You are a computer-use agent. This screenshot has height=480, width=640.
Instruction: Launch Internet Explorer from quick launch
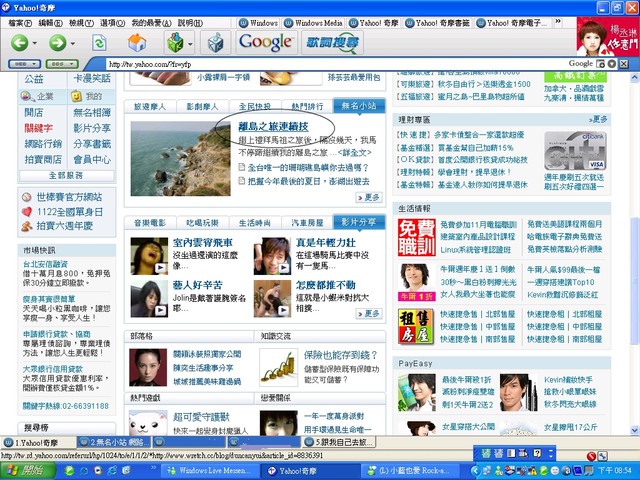point(112,471)
